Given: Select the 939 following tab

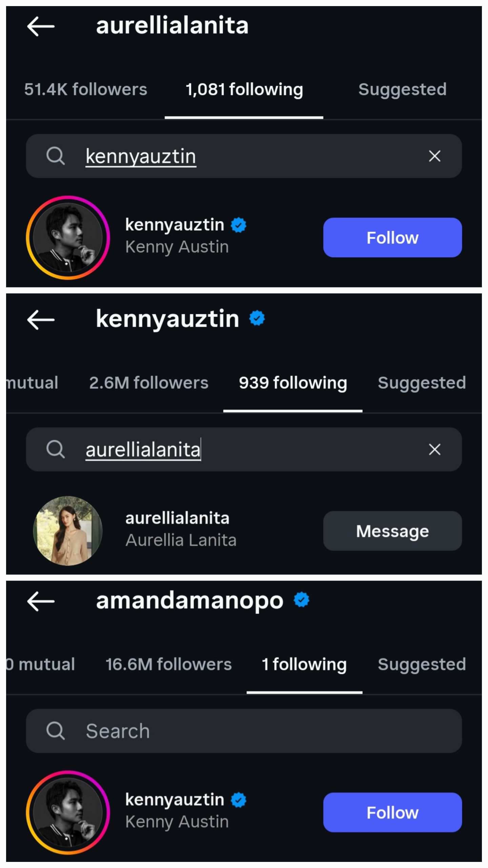Looking at the screenshot, I should click(293, 383).
